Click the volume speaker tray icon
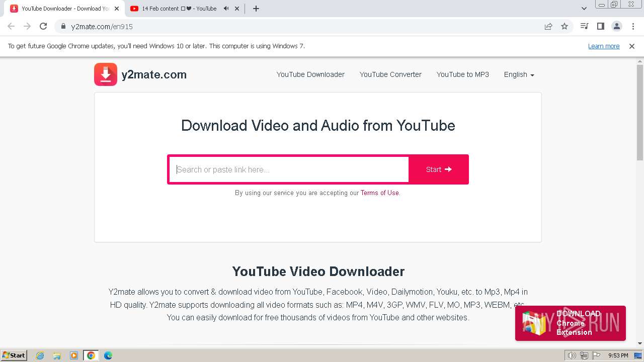 (x=572, y=355)
